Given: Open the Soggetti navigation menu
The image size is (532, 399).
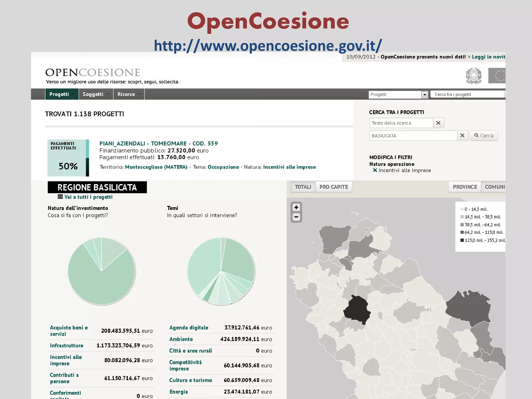Looking at the screenshot, I should pyautogui.click(x=96, y=94).
